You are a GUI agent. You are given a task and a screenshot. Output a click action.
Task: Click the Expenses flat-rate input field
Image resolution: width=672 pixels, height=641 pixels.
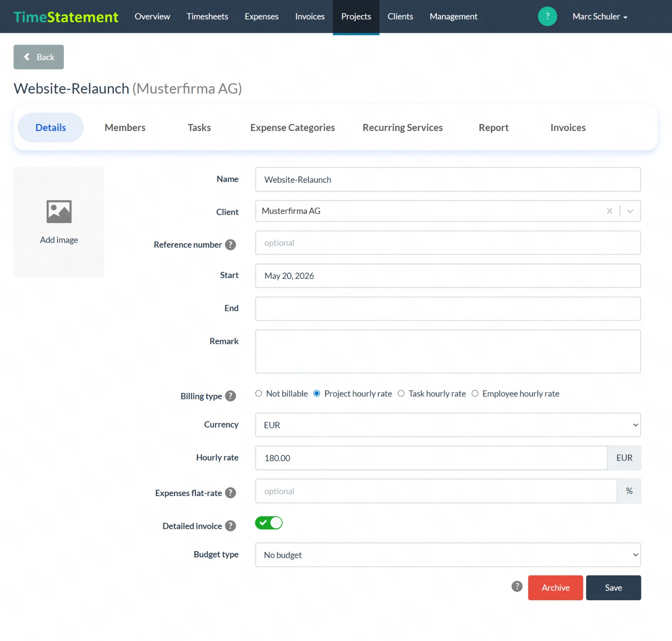pos(436,491)
